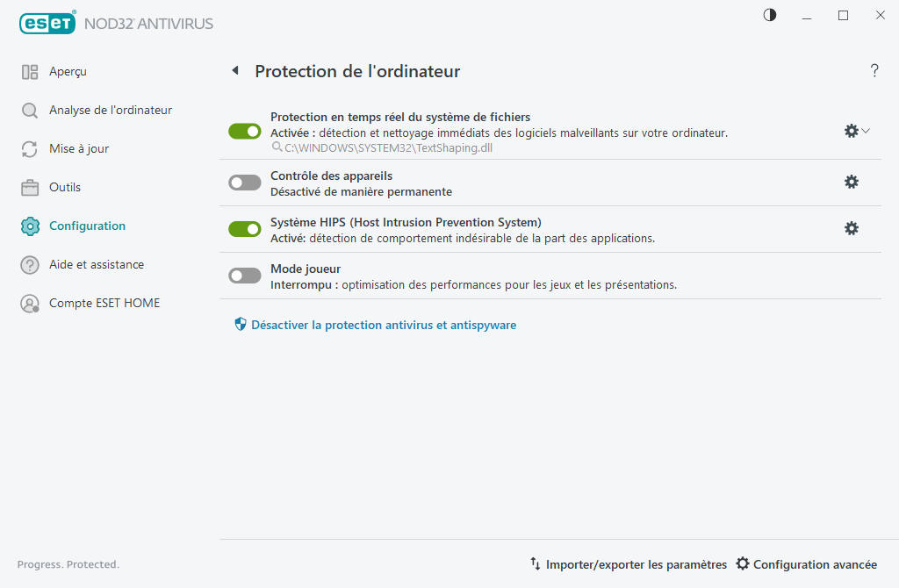Open Configuration avancée

tap(815, 564)
